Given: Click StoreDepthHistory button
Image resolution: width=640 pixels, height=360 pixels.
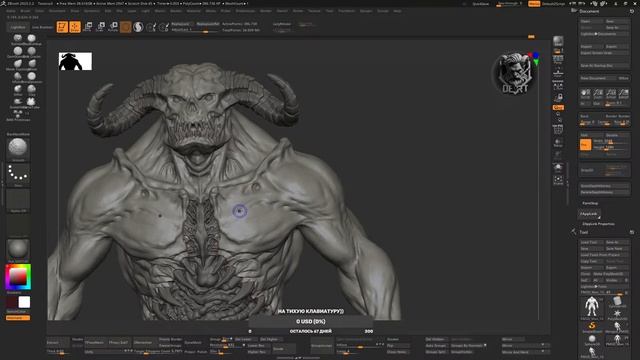Looking at the screenshot, I should pyautogui.click(x=604, y=186).
